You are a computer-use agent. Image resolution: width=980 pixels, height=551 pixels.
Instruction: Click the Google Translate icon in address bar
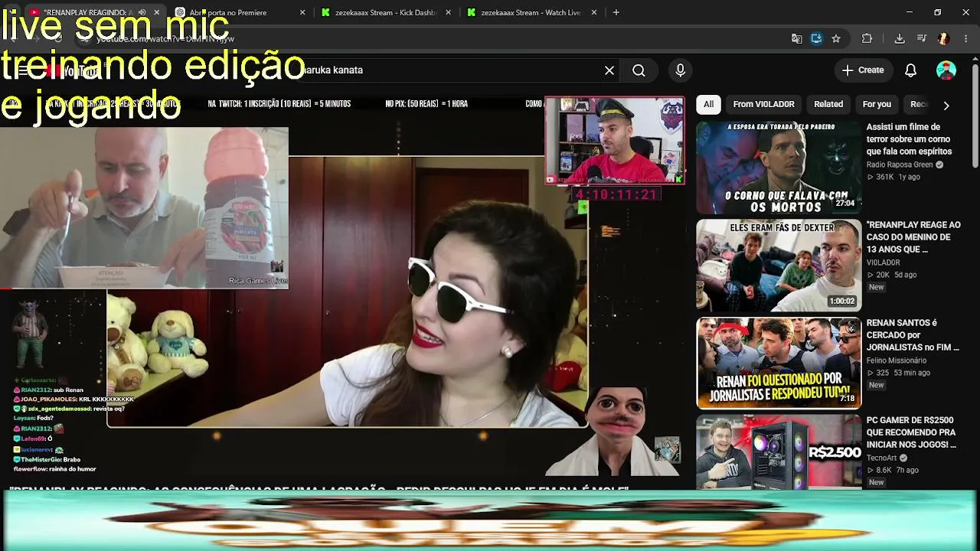pos(797,38)
